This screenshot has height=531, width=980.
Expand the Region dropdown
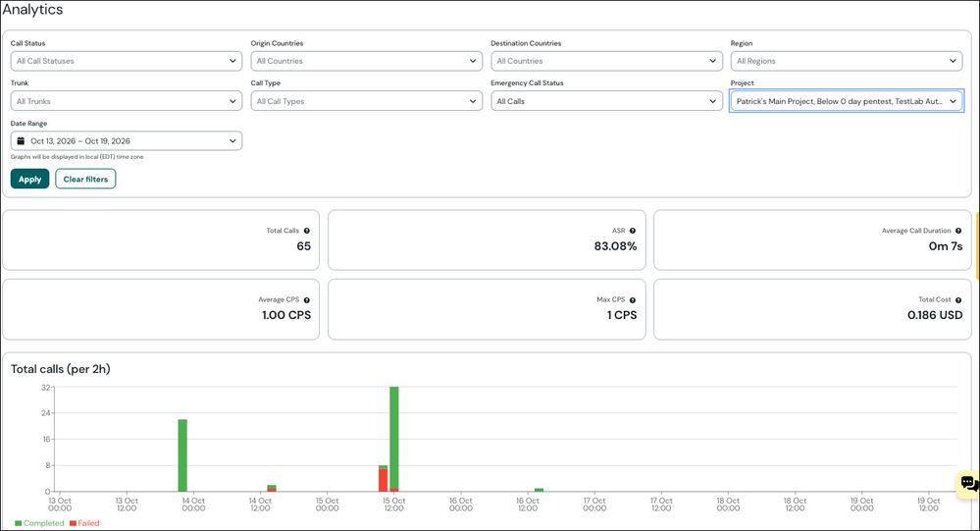[x=847, y=61]
